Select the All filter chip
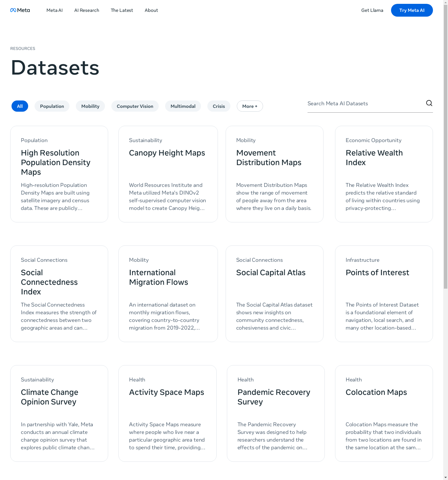This screenshot has width=448, height=480. click(x=20, y=106)
